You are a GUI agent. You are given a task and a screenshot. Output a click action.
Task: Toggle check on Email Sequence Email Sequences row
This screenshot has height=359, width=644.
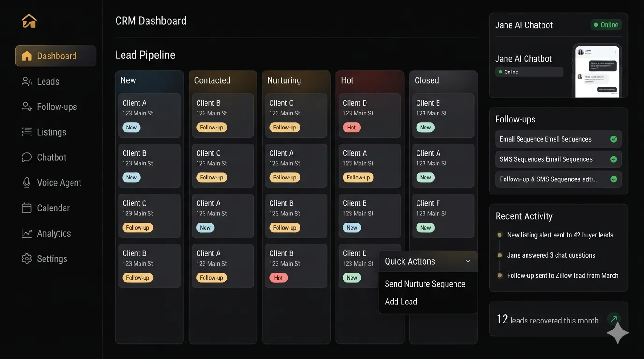[614, 139]
